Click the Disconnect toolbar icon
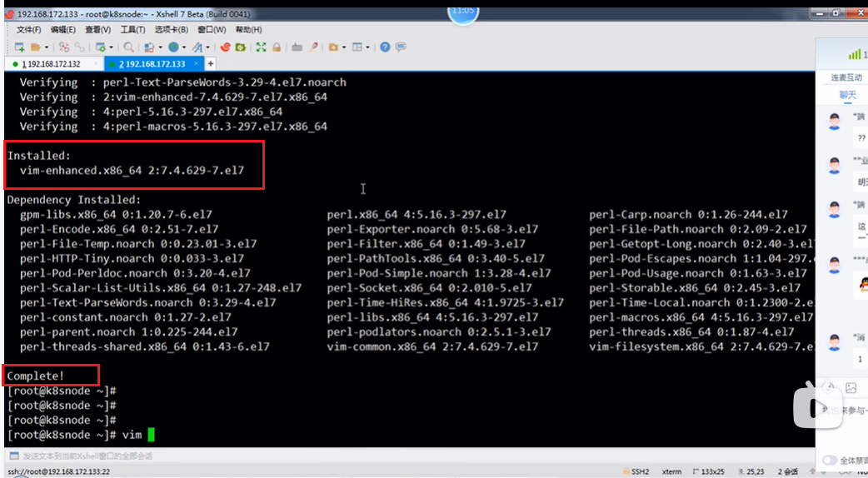Screen dimensions: 868x478 pyautogui.click(x=64, y=47)
